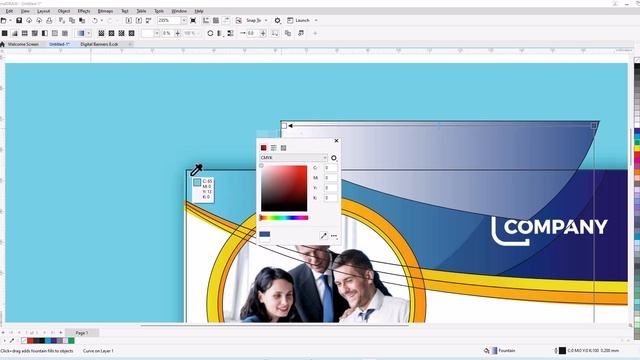
Task: Open the Window menu
Action: pos(179,11)
